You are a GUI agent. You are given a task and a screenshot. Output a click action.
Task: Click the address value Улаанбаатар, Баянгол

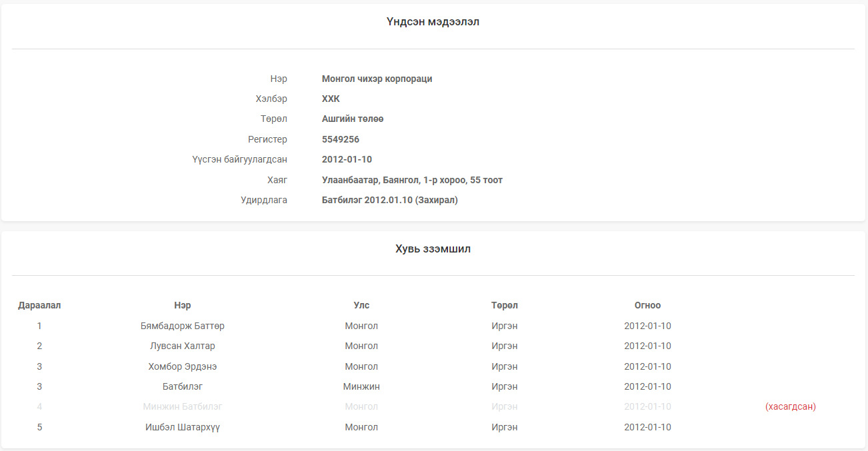pyautogui.click(x=412, y=180)
